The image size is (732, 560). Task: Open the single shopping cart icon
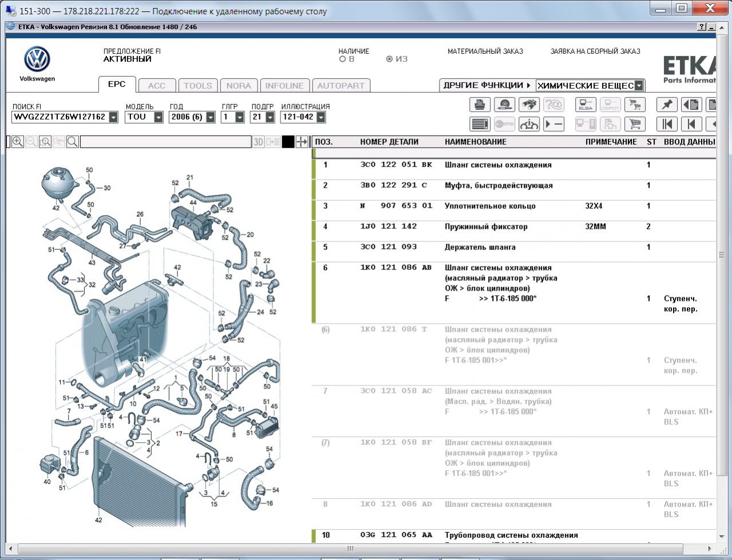(635, 124)
